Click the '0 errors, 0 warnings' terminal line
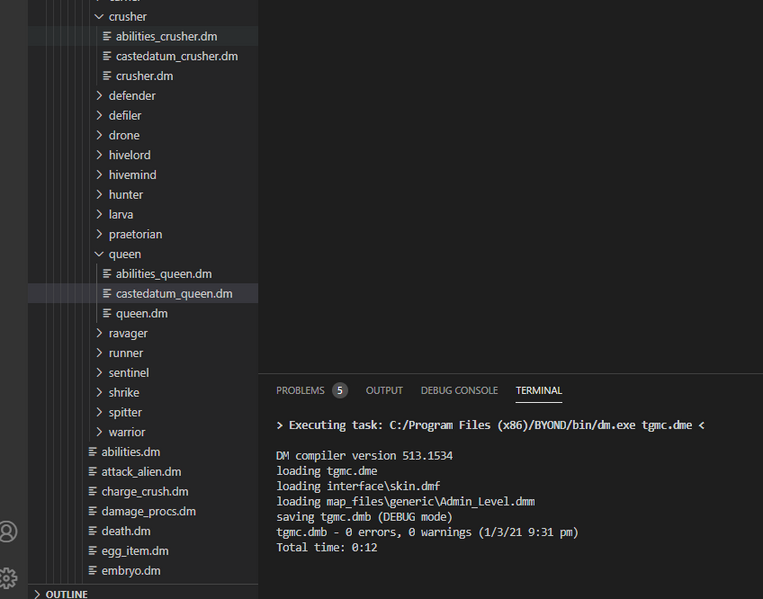The image size is (763, 599). pos(427,532)
